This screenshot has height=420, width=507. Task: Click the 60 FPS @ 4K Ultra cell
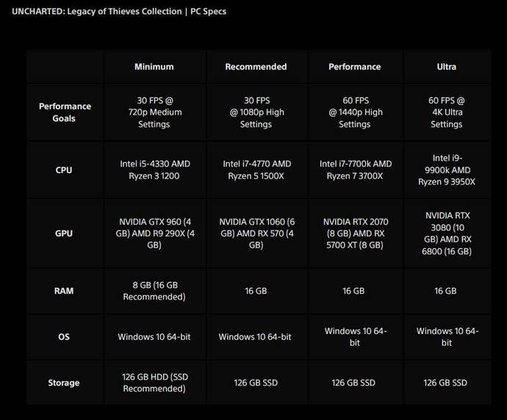(x=446, y=112)
